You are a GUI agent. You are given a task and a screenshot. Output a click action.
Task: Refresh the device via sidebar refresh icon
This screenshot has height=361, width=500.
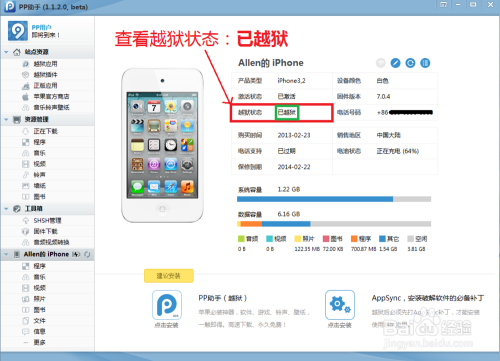pyautogui.click(x=87, y=254)
